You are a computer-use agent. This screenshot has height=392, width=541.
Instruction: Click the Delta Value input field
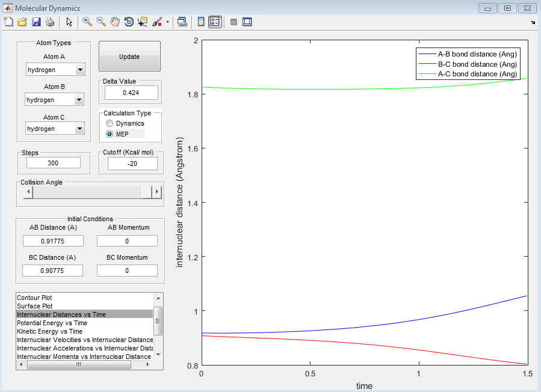tap(131, 93)
